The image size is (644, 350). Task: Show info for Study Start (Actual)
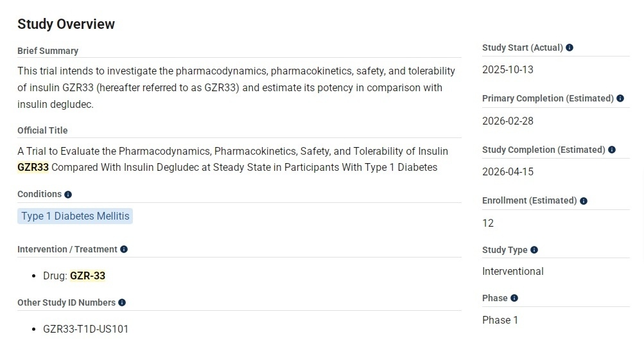pos(570,48)
